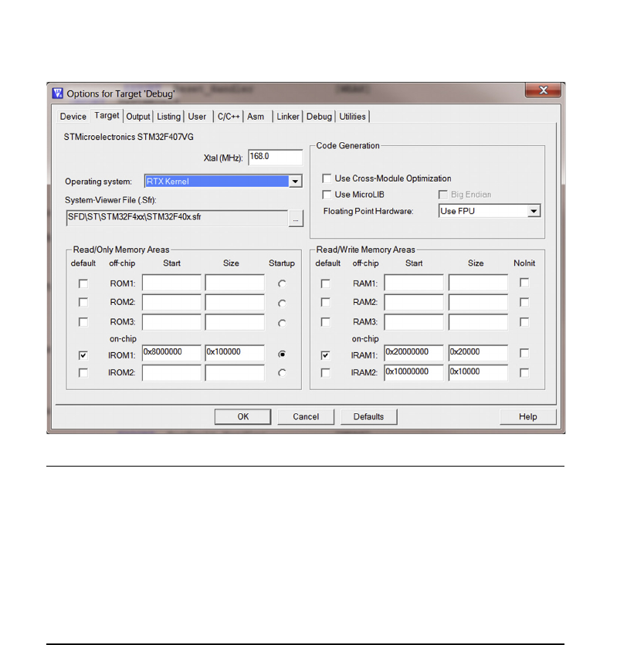
Task: Enable NoInit for RAM3
Action: (524, 322)
